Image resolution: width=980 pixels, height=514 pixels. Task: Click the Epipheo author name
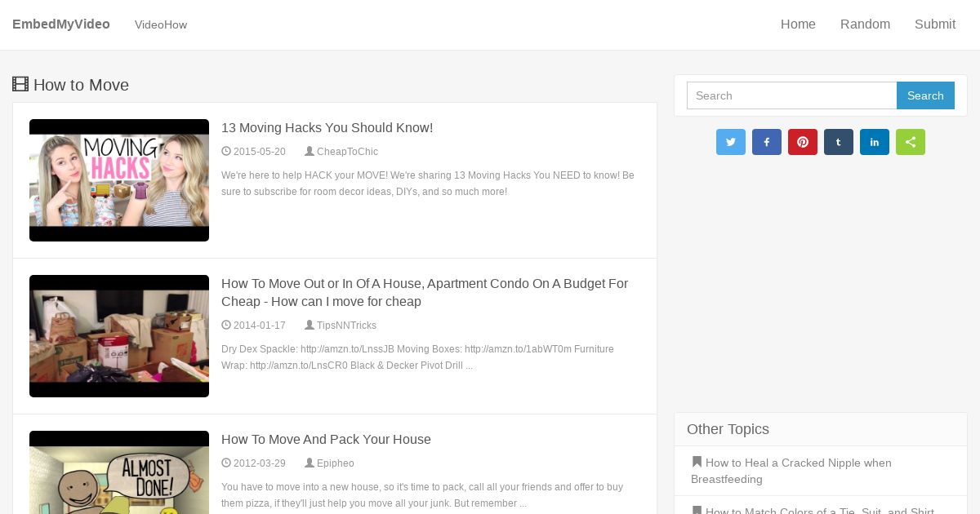point(336,463)
